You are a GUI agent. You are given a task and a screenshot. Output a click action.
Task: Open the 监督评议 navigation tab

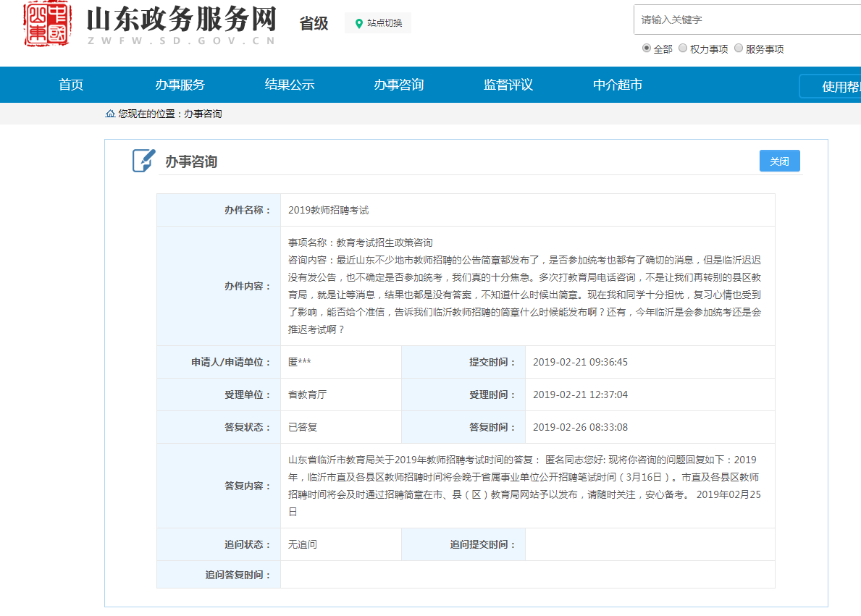tap(508, 85)
